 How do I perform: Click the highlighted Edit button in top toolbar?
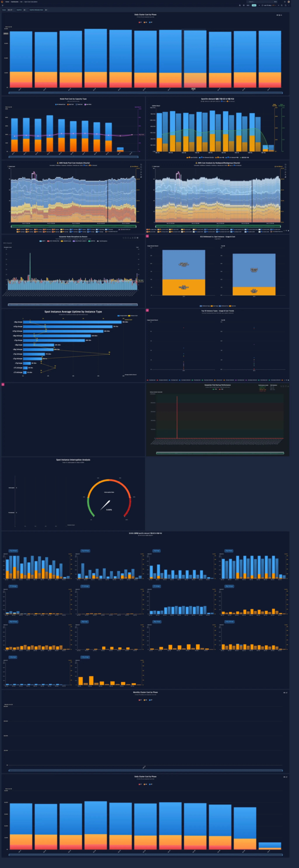tap(254, 5)
